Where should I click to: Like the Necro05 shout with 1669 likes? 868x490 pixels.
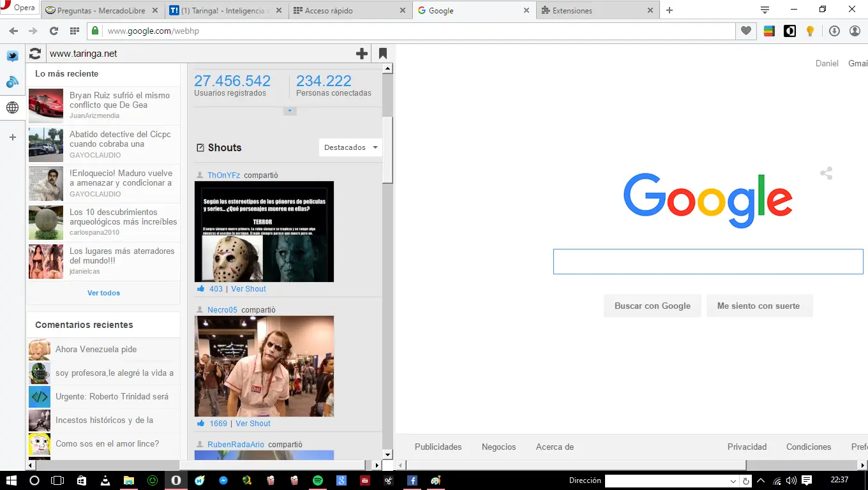pos(201,423)
